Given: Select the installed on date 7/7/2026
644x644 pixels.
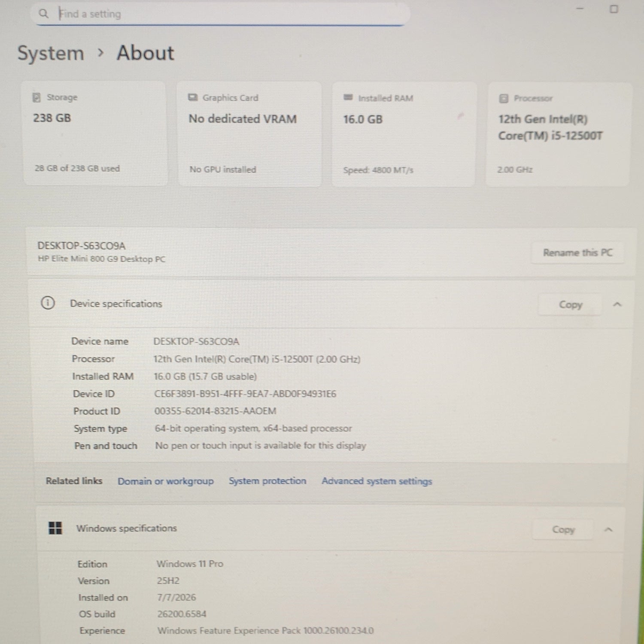Looking at the screenshot, I should point(176,598).
